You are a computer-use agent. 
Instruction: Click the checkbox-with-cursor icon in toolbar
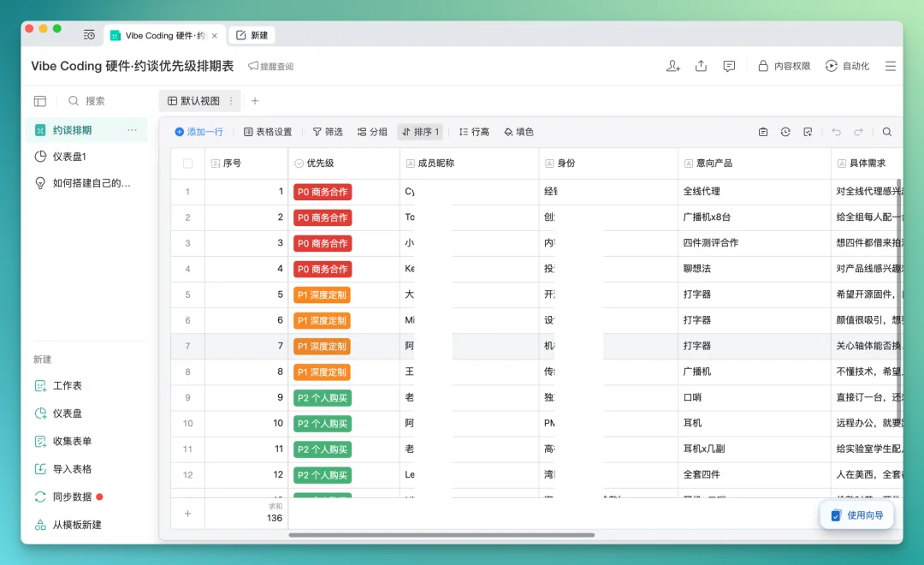tap(808, 132)
